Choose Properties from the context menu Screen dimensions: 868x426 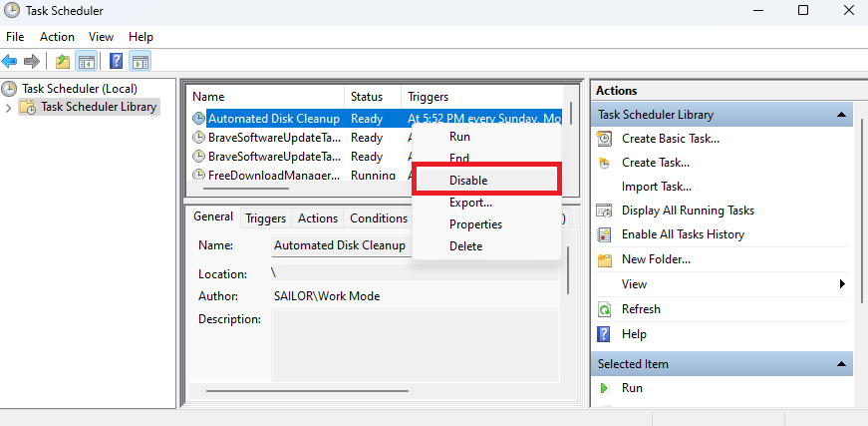click(x=486, y=224)
